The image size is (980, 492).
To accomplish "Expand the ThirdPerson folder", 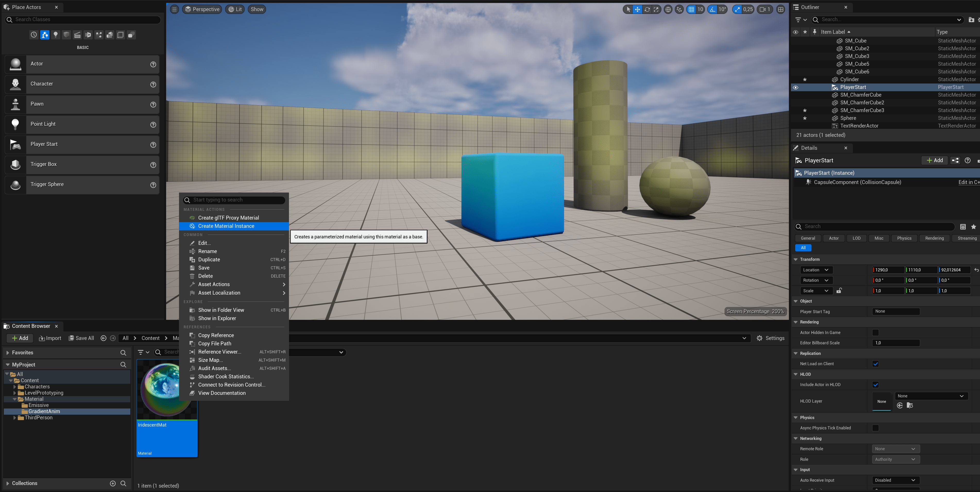I will (15, 418).
